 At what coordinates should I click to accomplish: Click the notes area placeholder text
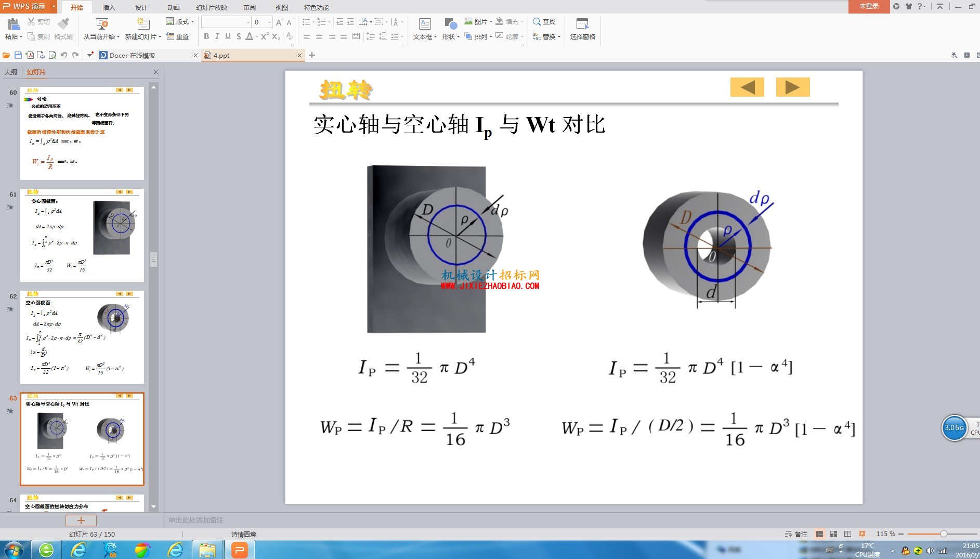[195, 520]
